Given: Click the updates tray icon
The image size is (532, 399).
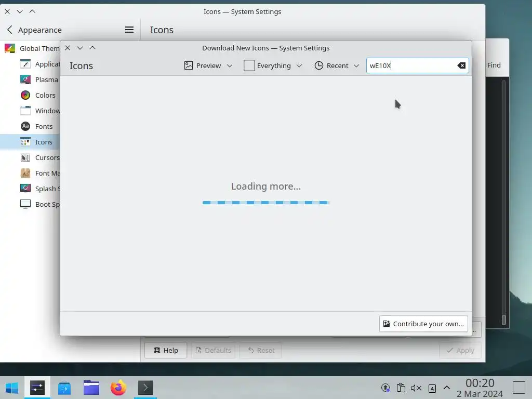Looking at the screenshot, I should [385, 388].
